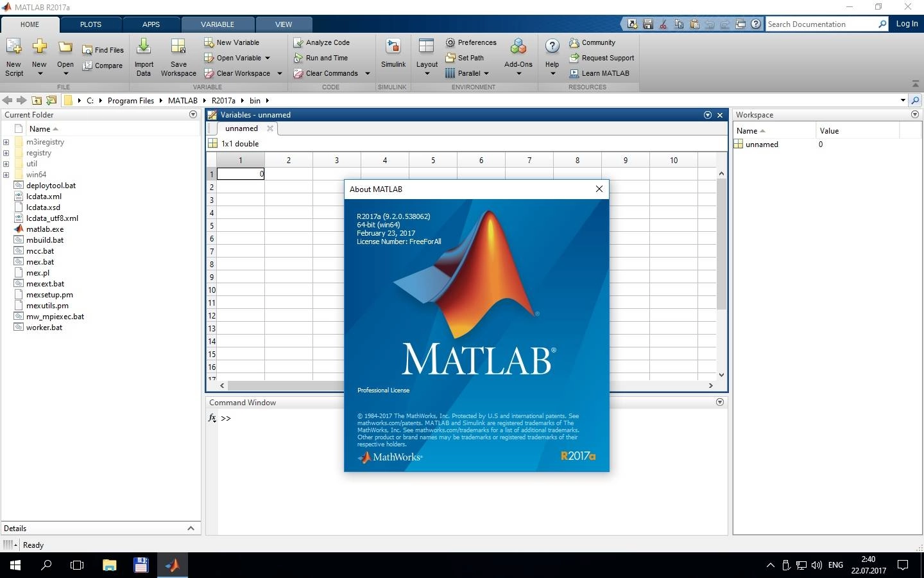Viewport: 924px width, 578px height.
Task: Click the Find Files button
Action: point(103,50)
